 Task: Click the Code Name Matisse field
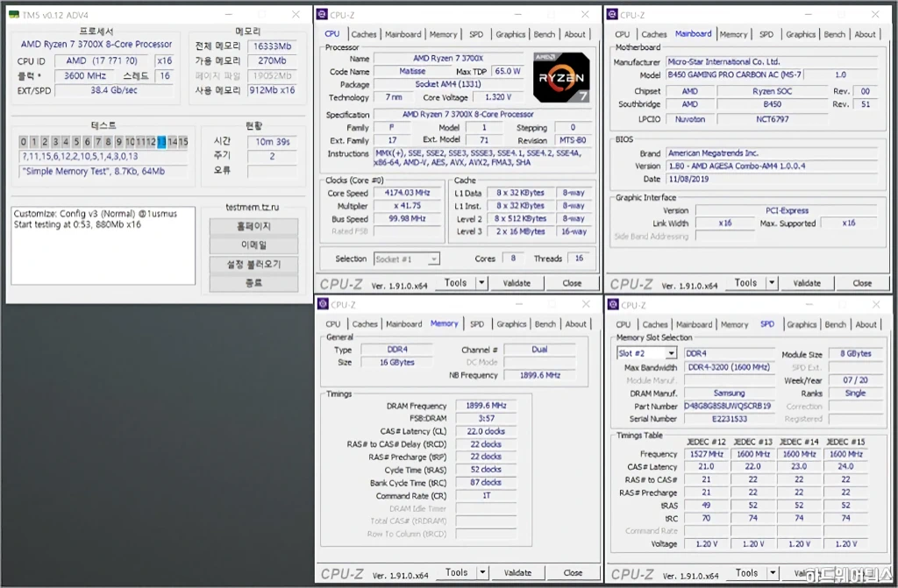412,72
